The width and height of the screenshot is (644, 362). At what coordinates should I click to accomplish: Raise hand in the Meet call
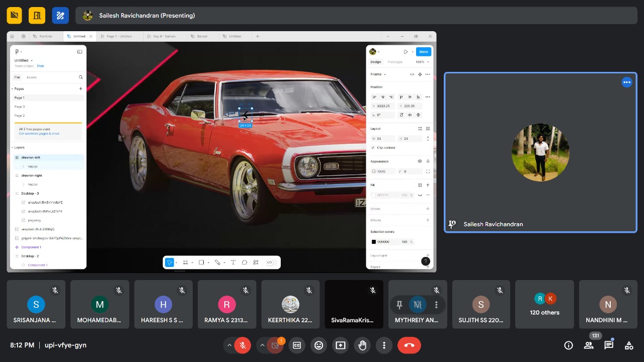click(362, 345)
